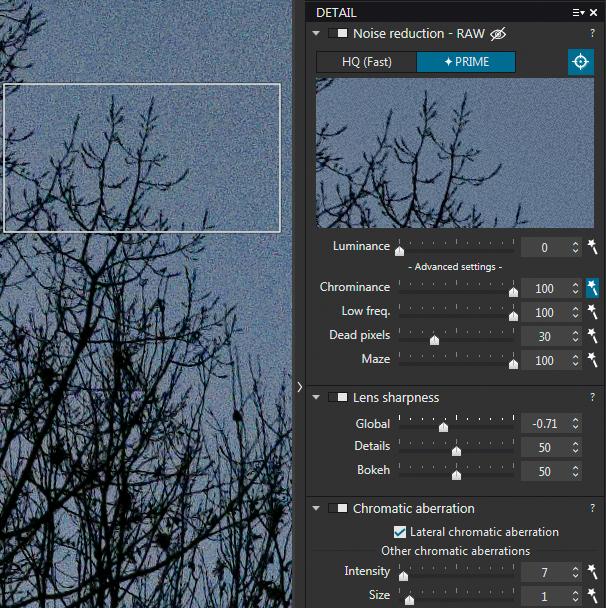606x608 pixels.
Task: Toggle the Chromatic aberration on/off switch
Action: [x=338, y=508]
